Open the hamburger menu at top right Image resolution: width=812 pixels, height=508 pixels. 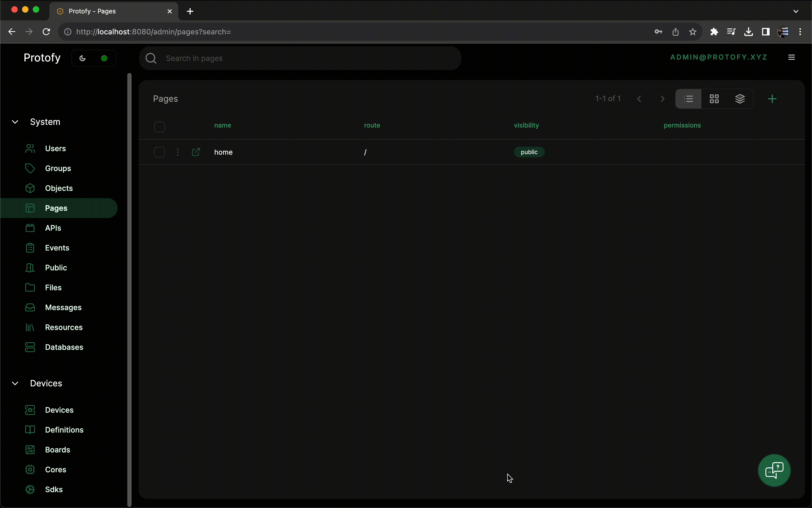coord(791,57)
